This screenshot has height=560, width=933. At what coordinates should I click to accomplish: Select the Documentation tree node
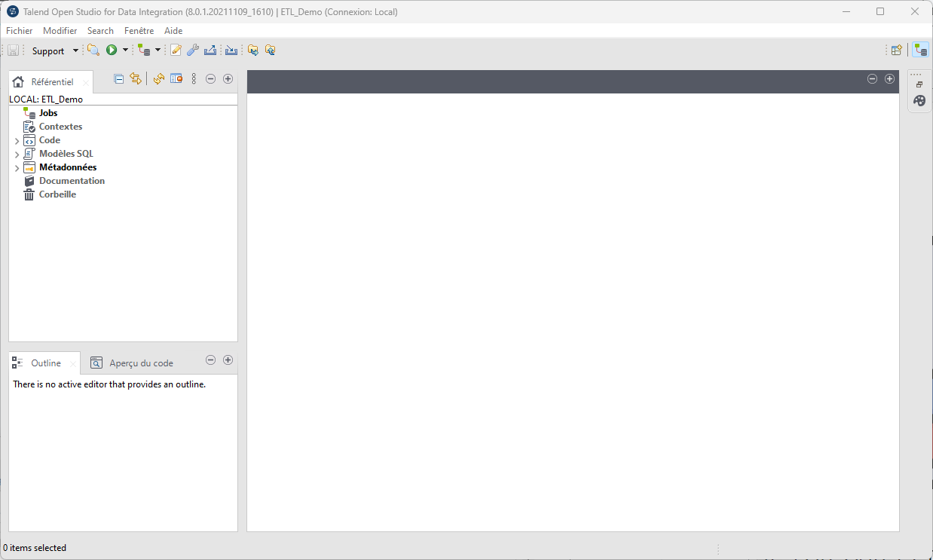pyautogui.click(x=72, y=181)
